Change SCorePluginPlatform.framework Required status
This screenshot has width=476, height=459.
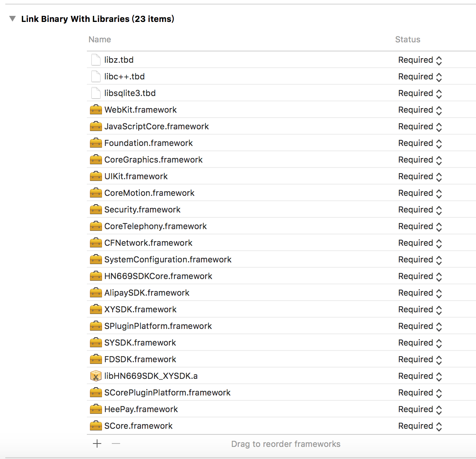[420, 393]
